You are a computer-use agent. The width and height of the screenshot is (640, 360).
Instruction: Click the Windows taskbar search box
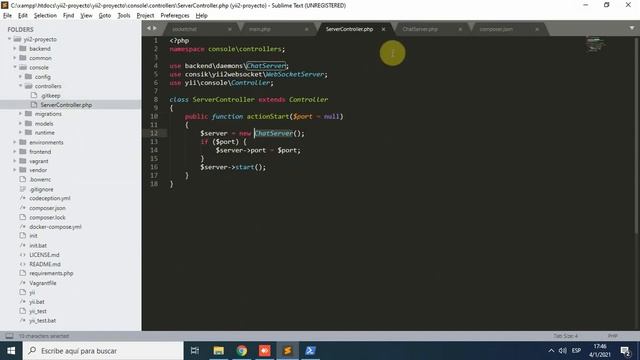click(x=103, y=351)
